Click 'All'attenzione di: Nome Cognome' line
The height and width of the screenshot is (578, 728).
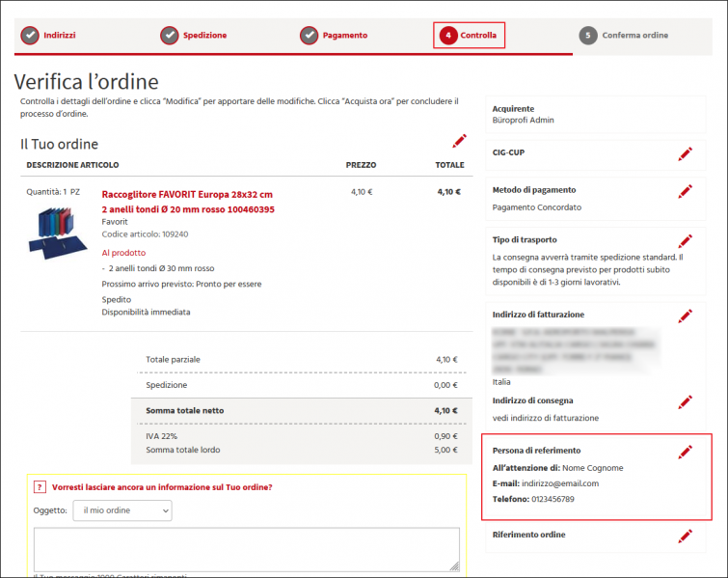pyautogui.click(x=557, y=468)
